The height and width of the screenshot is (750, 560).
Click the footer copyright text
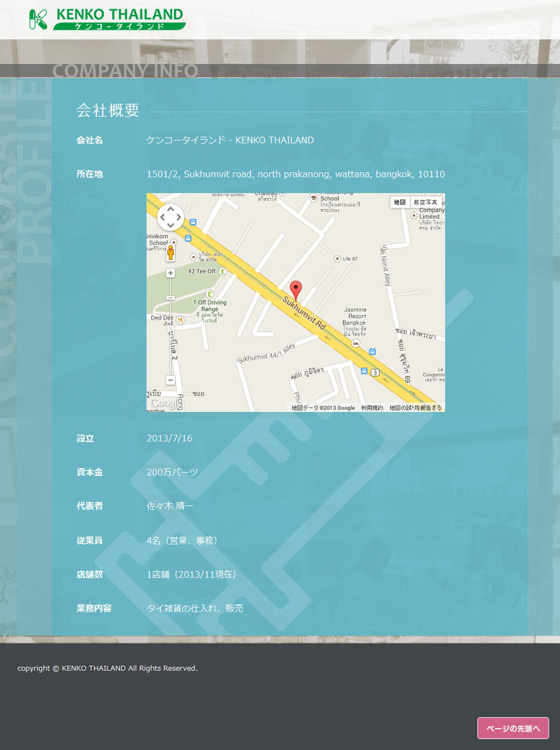coord(107,668)
